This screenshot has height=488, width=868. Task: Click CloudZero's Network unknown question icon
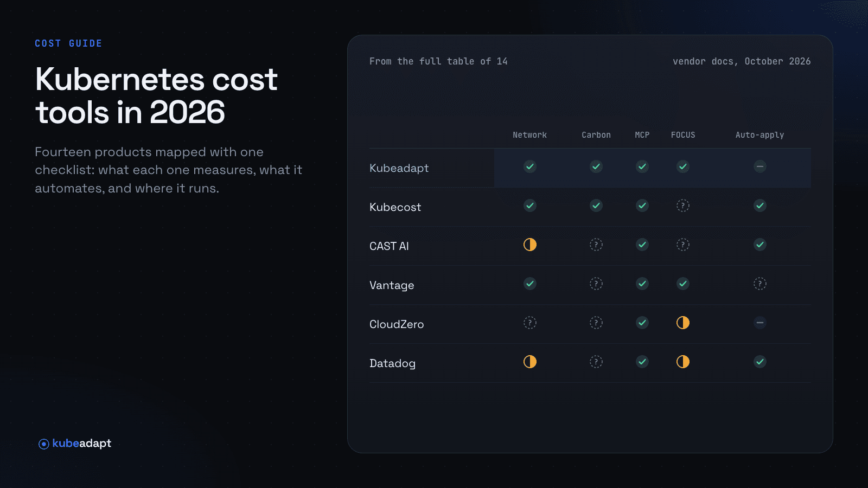[x=530, y=323]
